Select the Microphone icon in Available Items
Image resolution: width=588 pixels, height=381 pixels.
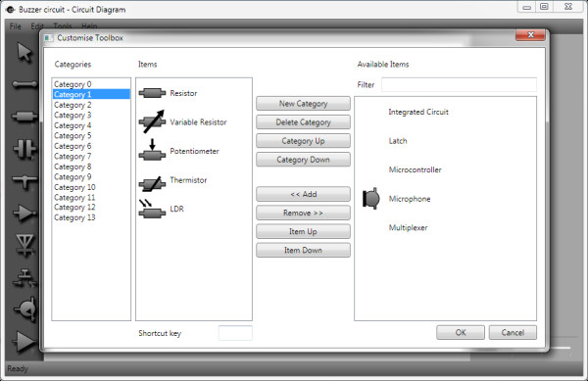point(370,199)
